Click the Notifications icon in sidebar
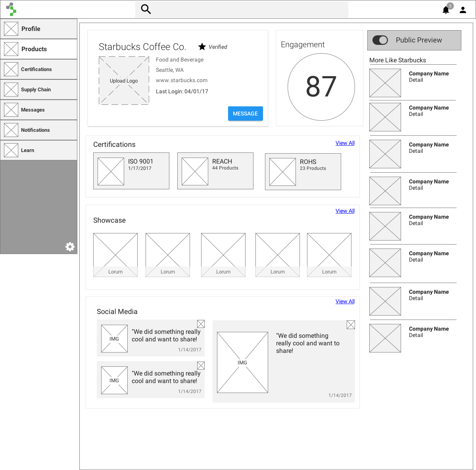Viewport: 476px width, 470px height. [11, 130]
